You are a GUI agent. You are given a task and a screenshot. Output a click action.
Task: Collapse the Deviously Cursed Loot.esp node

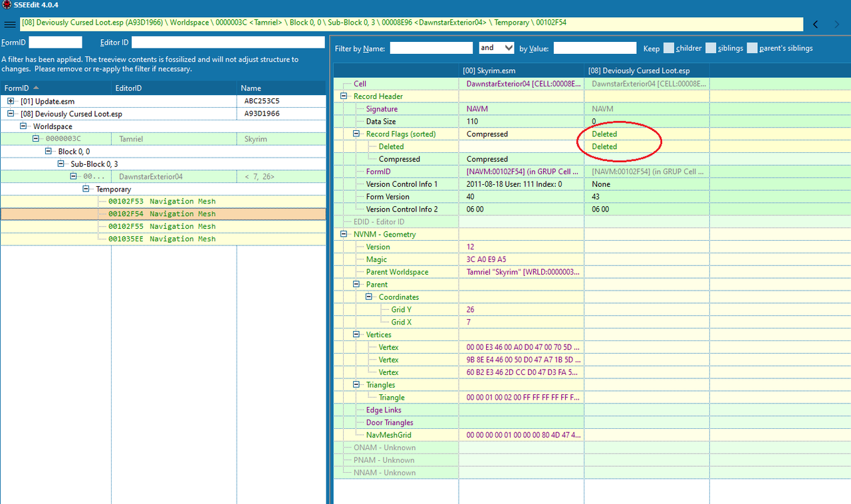[11, 114]
